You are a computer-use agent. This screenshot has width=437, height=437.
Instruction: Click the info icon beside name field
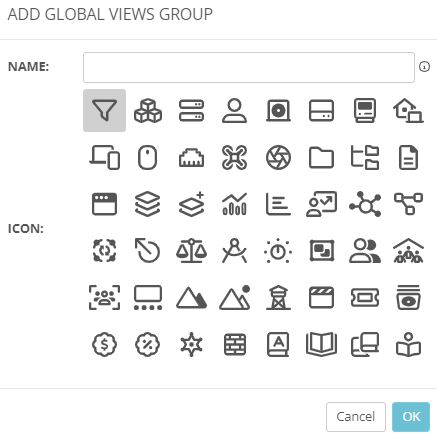[424, 67]
